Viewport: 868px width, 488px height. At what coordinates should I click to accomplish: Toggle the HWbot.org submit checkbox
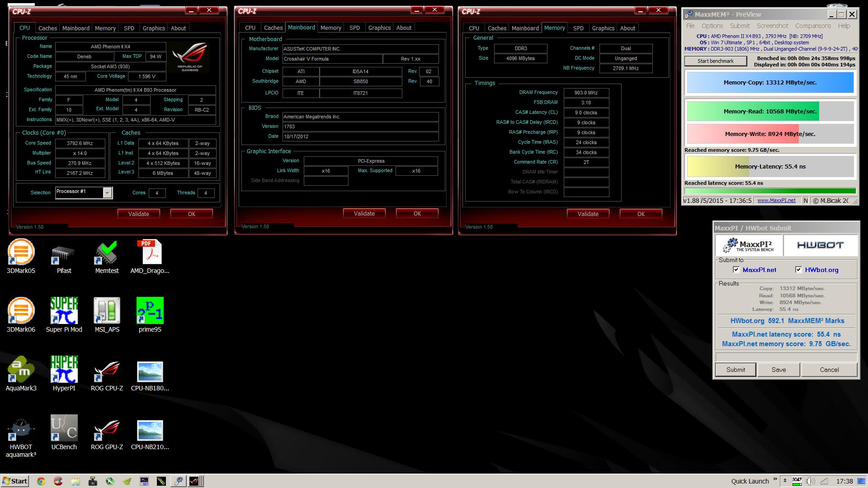point(798,270)
